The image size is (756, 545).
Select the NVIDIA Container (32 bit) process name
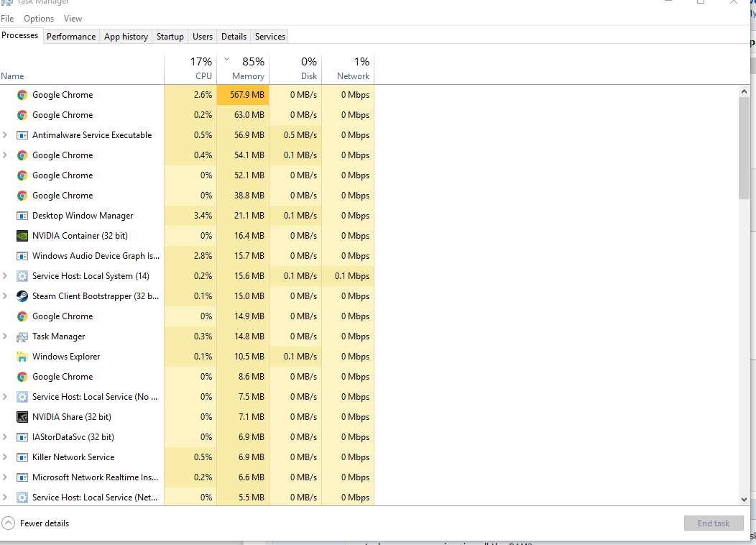(80, 236)
